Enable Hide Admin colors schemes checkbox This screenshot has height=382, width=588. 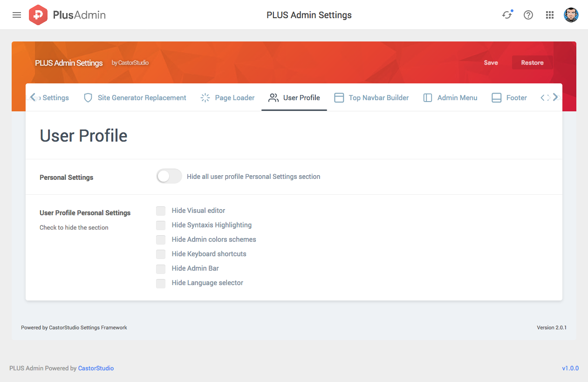click(x=161, y=239)
